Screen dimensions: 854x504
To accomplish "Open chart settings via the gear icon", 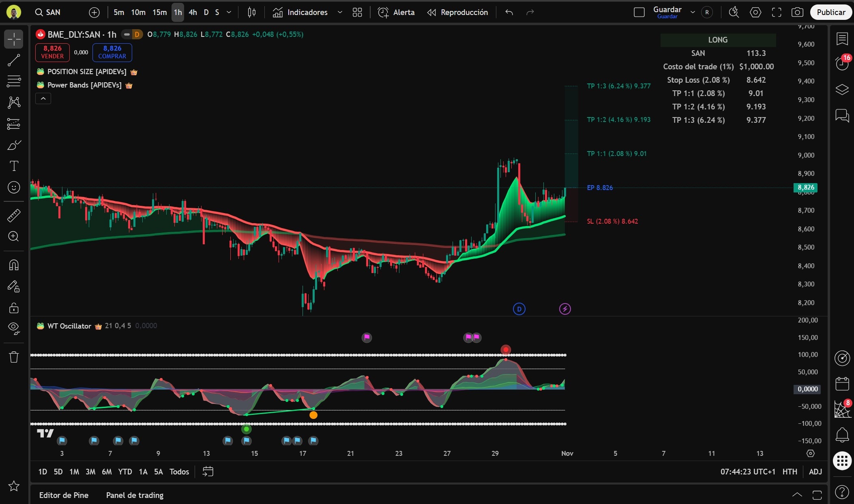I will click(755, 12).
